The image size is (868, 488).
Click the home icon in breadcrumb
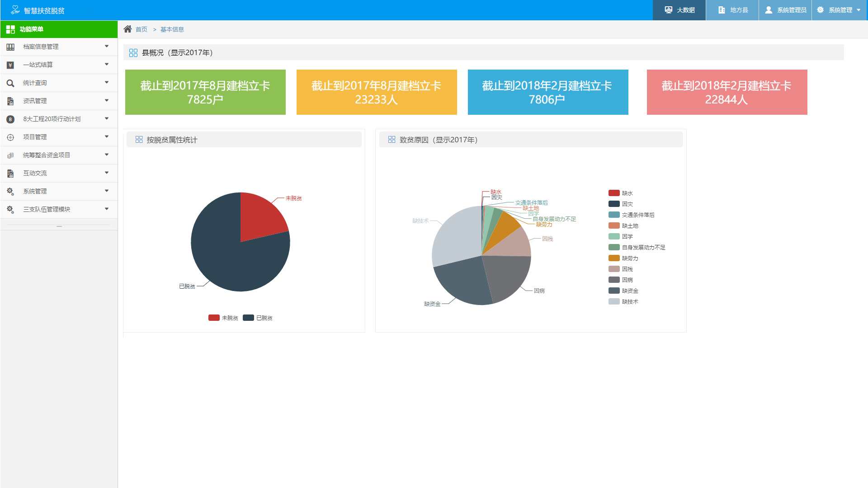tap(127, 29)
